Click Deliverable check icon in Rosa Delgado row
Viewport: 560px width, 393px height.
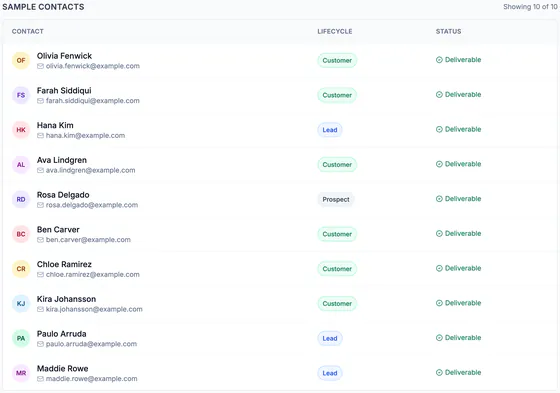(439, 199)
